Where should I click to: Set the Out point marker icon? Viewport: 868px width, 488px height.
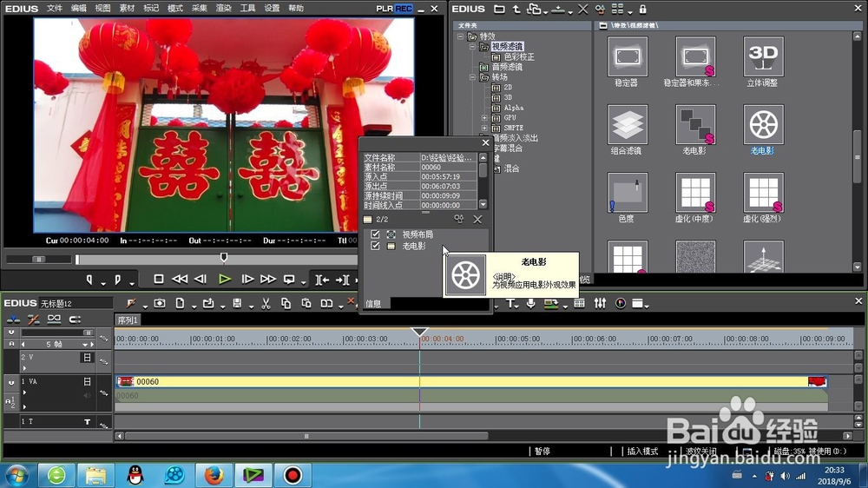pyautogui.click(x=117, y=280)
